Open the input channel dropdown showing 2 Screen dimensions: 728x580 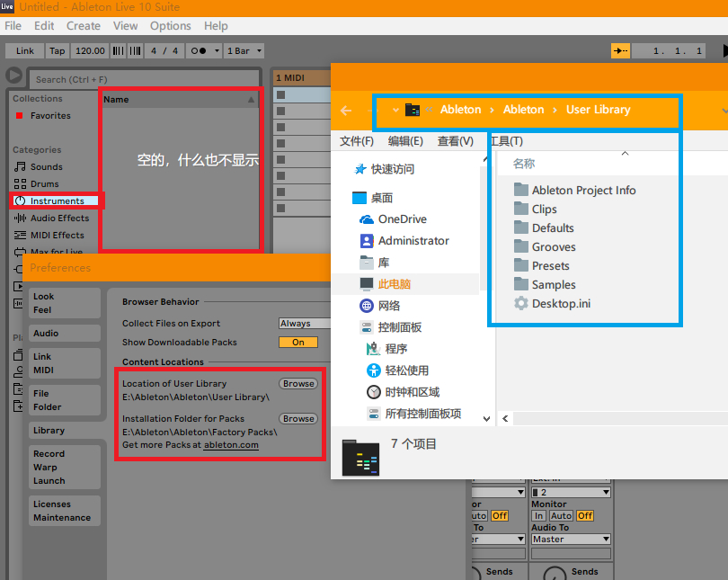(571, 492)
